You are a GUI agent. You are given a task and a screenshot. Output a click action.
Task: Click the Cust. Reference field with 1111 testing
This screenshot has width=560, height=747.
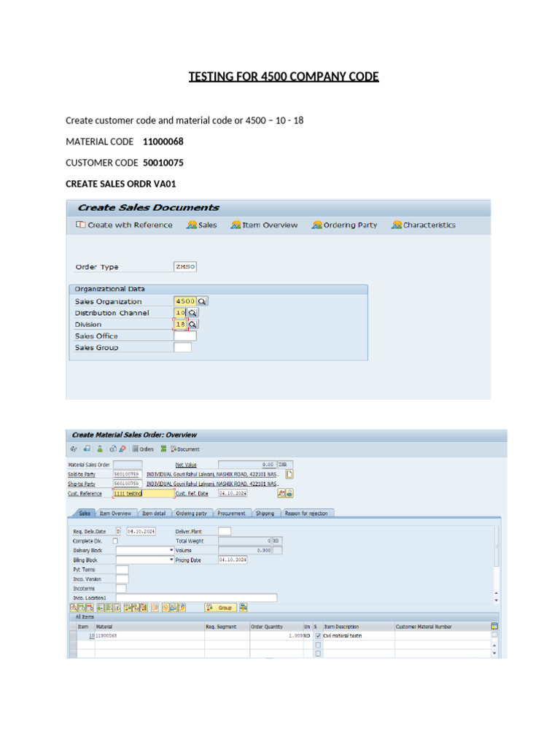click(x=144, y=494)
